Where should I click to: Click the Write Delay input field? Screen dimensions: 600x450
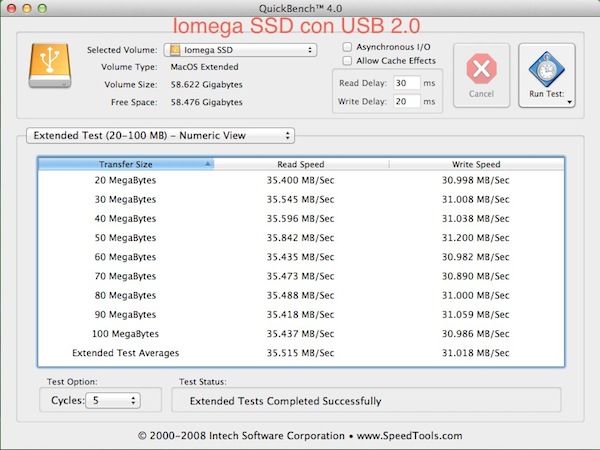point(407,101)
